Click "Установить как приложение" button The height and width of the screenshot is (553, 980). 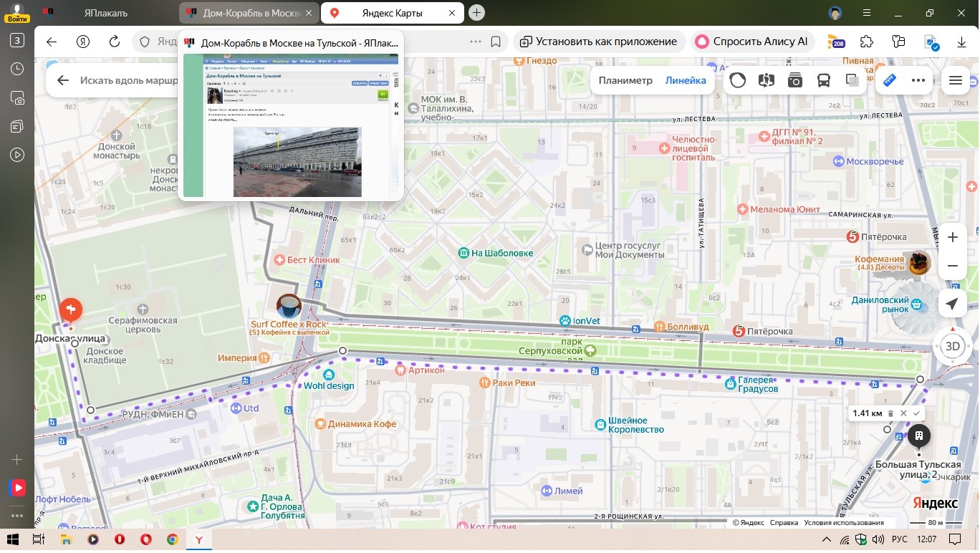coord(599,42)
